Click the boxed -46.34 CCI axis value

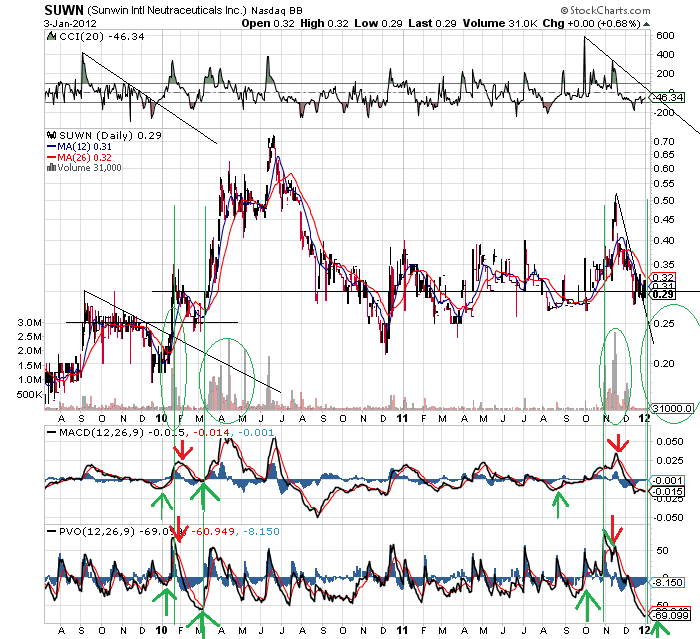[668, 97]
